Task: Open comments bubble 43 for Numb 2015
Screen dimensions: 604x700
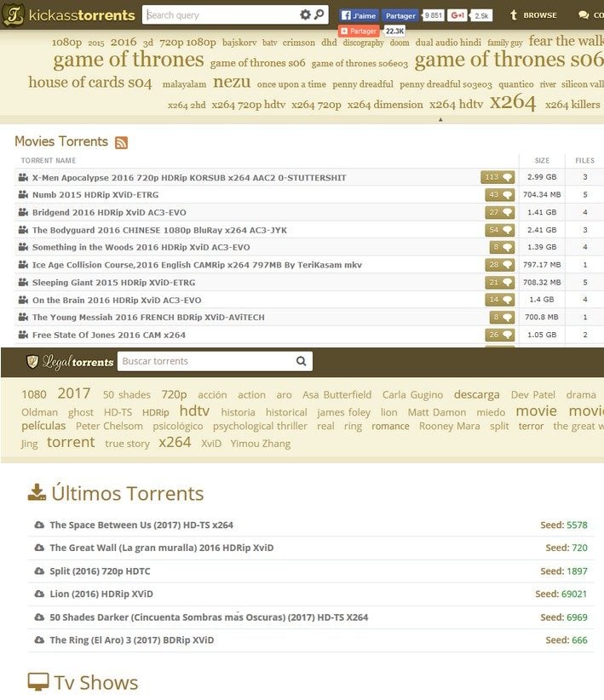Action: pos(500,195)
